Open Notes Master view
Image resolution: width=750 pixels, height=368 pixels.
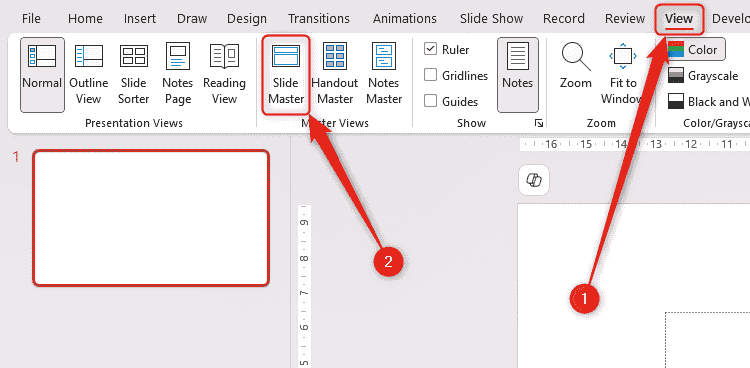[x=385, y=75]
